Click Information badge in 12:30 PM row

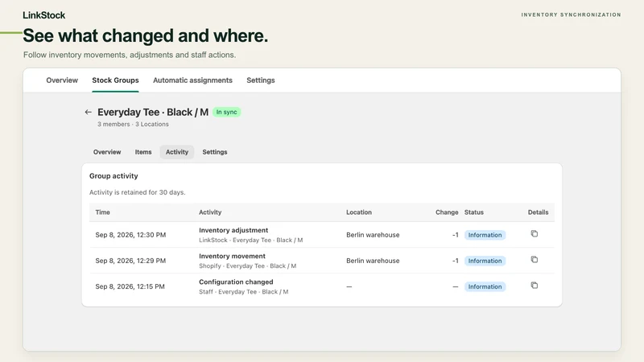(485, 235)
